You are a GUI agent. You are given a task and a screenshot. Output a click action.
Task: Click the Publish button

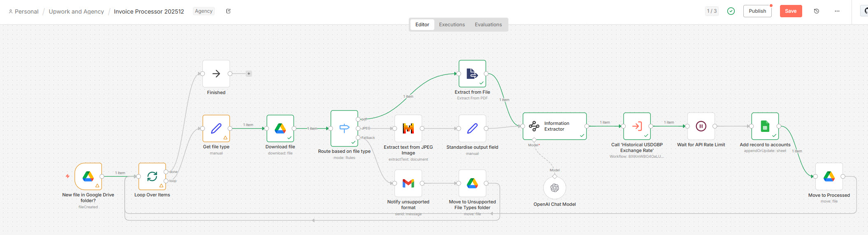pyautogui.click(x=757, y=11)
